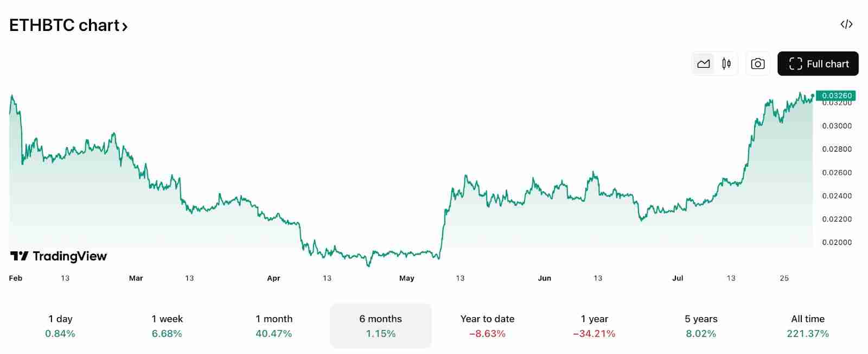868x354 pixels.
Task: Click the −34.21% one year change
Action: tap(593, 334)
